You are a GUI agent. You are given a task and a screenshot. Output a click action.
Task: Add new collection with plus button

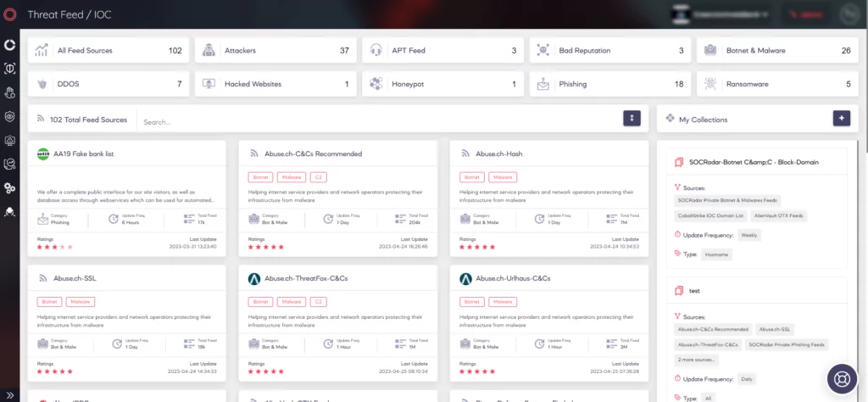842,118
